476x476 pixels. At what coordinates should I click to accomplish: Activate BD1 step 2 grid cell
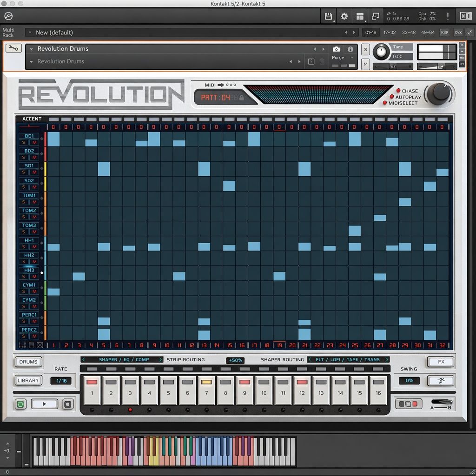[x=66, y=139]
